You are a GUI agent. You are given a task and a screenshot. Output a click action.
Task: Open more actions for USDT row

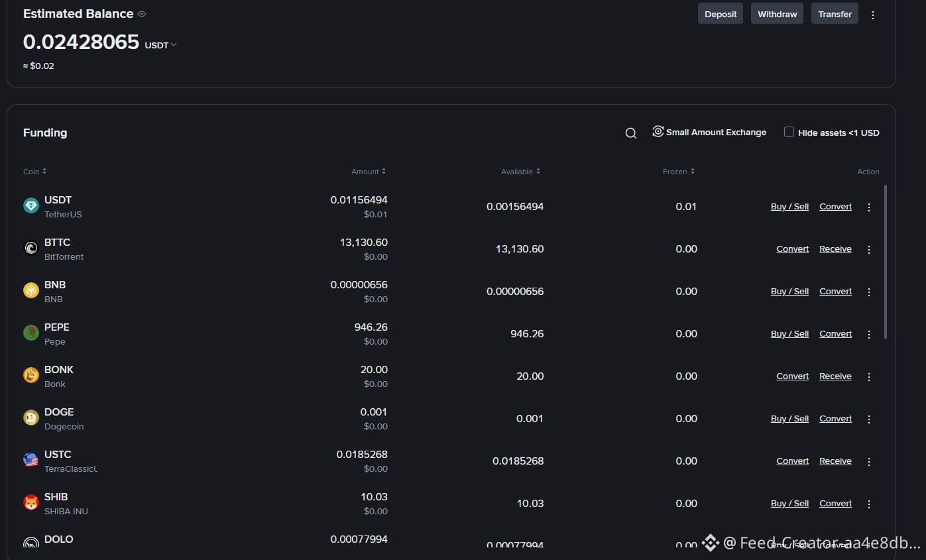pos(869,207)
